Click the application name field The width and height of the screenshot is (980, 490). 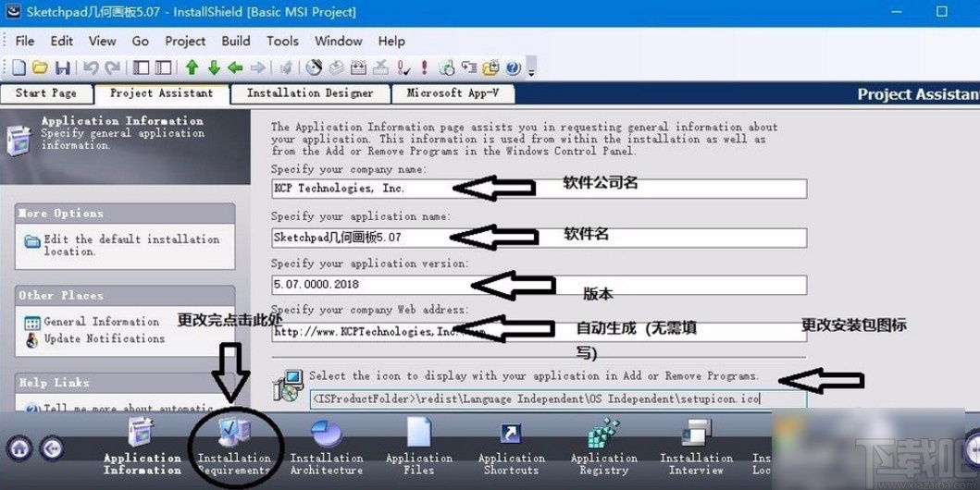539,238
